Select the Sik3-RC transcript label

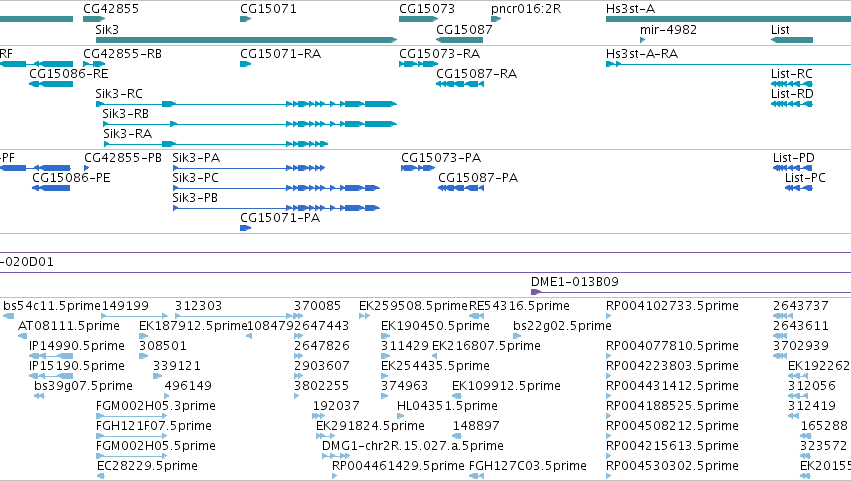119,94
